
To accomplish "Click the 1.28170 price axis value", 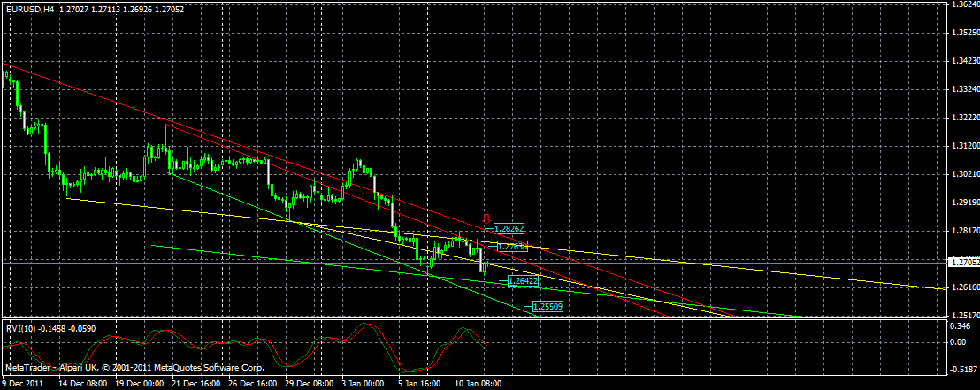I will click(965, 231).
